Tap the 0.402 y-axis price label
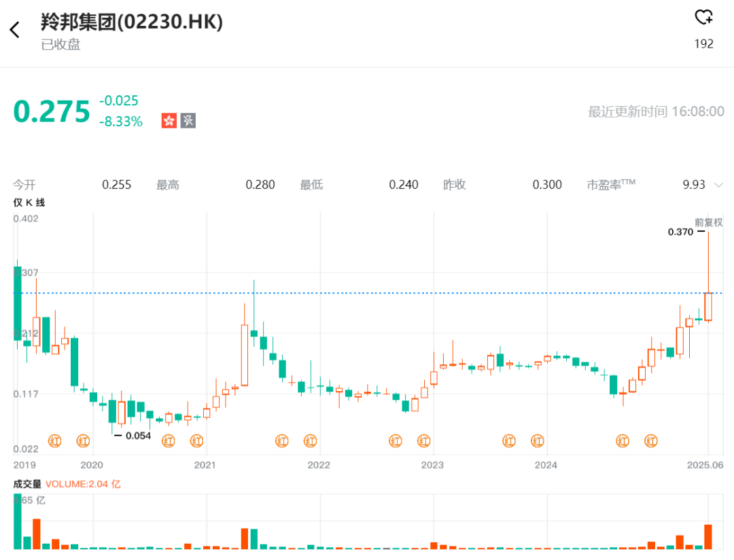 (26, 219)
